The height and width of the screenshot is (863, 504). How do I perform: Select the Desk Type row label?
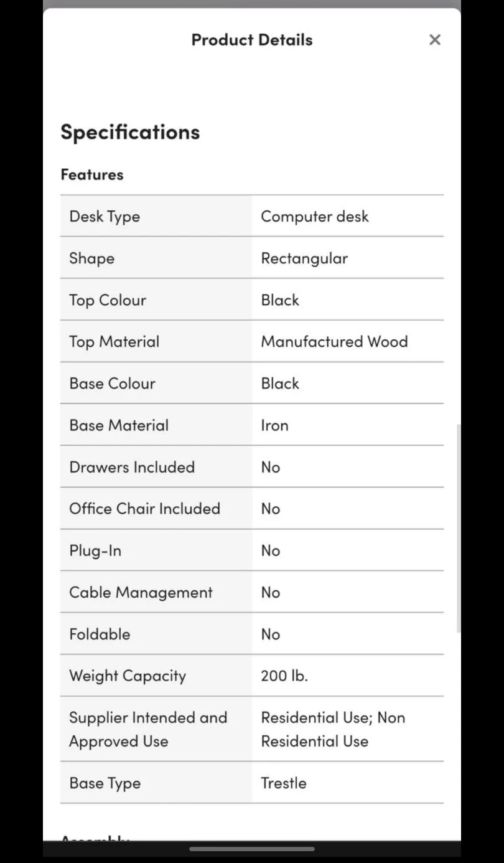(105, 217)
